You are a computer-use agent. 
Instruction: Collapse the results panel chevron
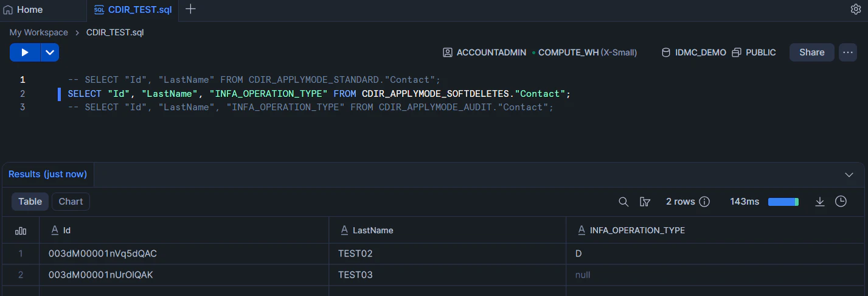pyautogui.click(x=850, y=175)
